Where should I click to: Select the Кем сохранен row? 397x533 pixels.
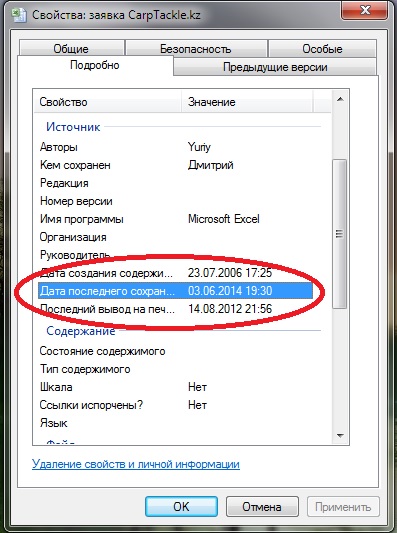[175, 165]
